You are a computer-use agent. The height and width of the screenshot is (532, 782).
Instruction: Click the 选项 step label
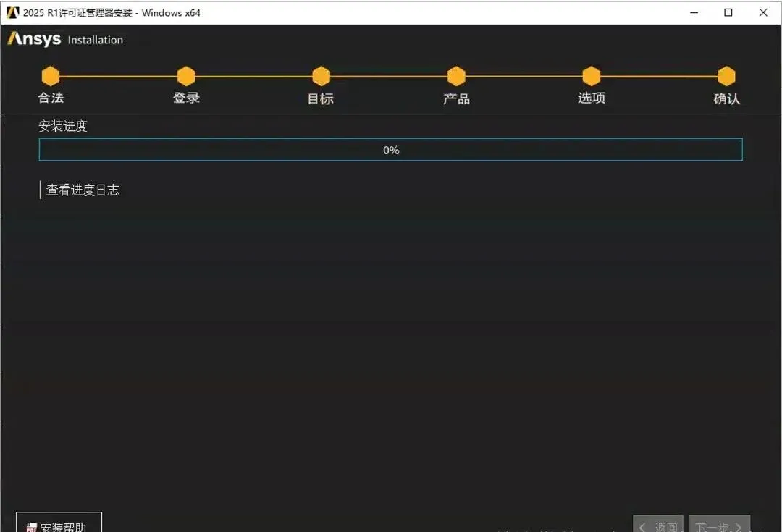(x=592, y=98)
